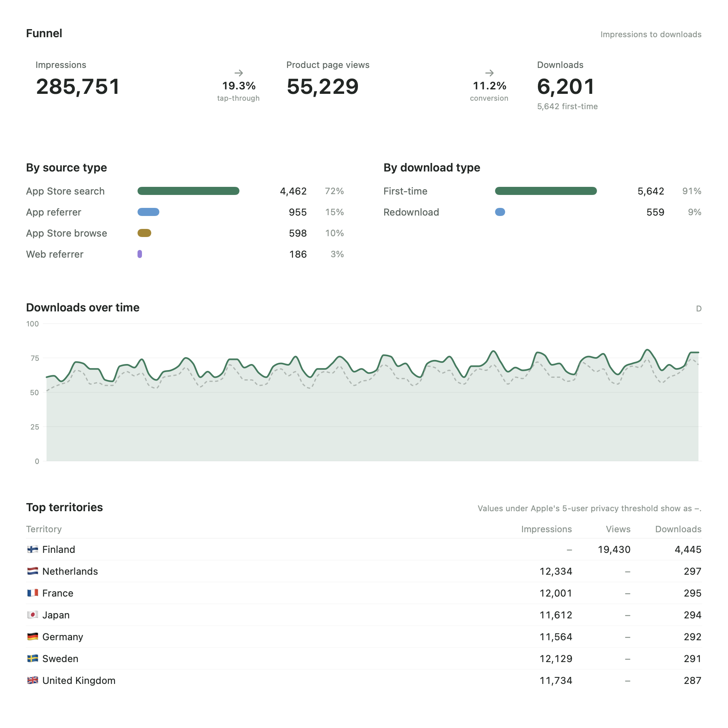The image size is (728, 728).
Task: Click the Japan flag icon
Action: [33, 615]
